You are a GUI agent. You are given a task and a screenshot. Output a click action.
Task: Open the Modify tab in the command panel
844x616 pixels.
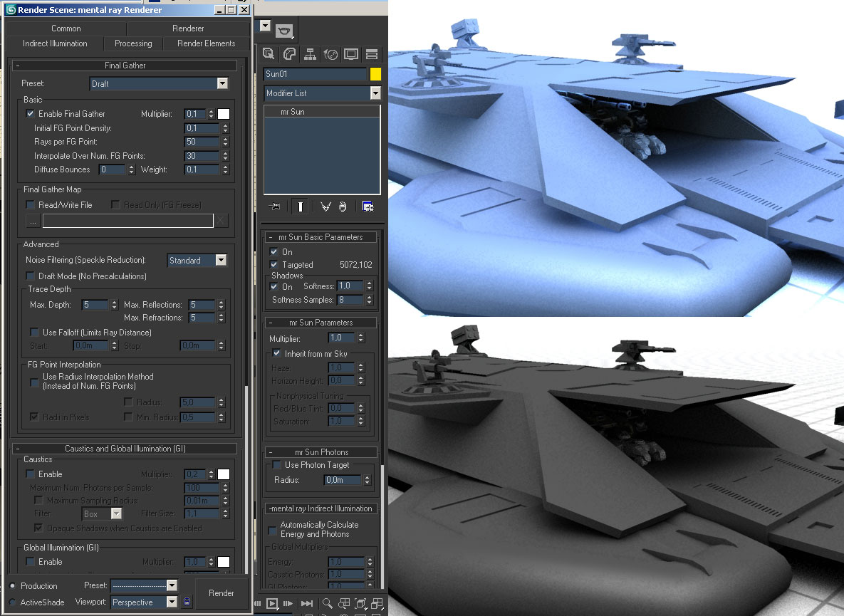click(x=290, y=54)
